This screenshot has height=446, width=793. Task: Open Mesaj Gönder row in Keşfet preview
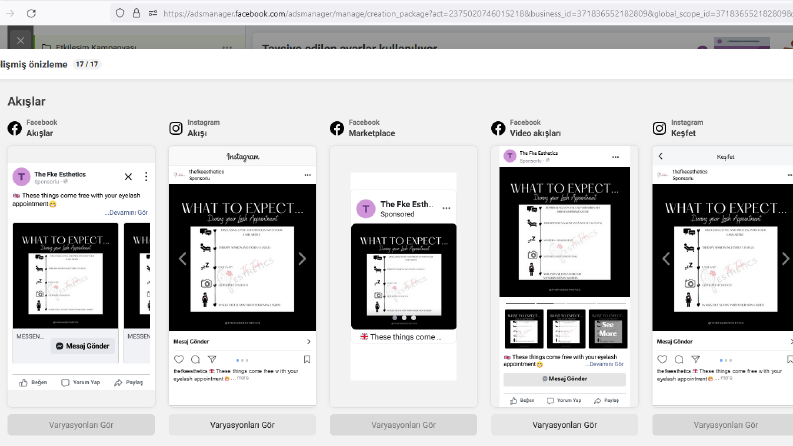(723, 342)
